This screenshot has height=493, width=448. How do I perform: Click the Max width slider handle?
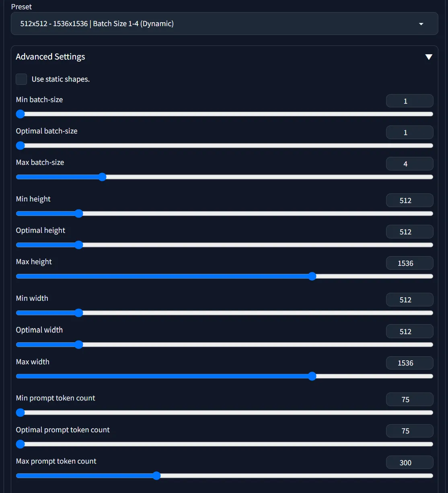(312, 376)
